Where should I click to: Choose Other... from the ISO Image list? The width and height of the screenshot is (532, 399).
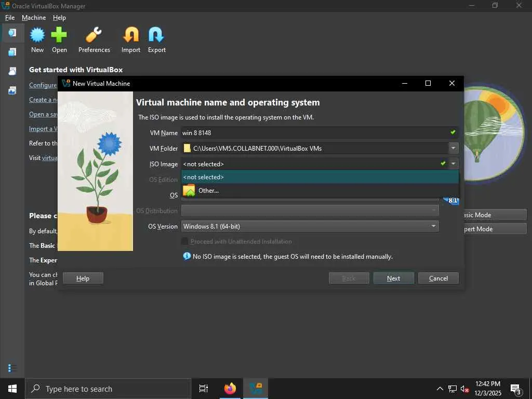(x=320, y=191)
